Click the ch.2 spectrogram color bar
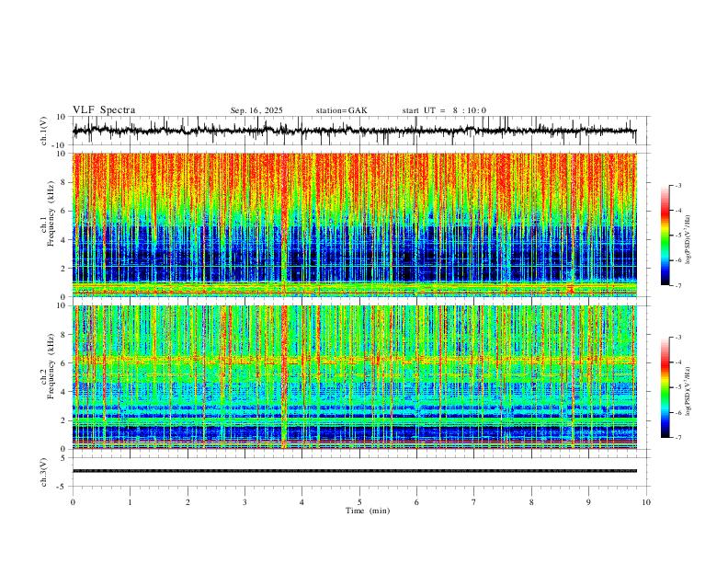 [x=665, y=387]
